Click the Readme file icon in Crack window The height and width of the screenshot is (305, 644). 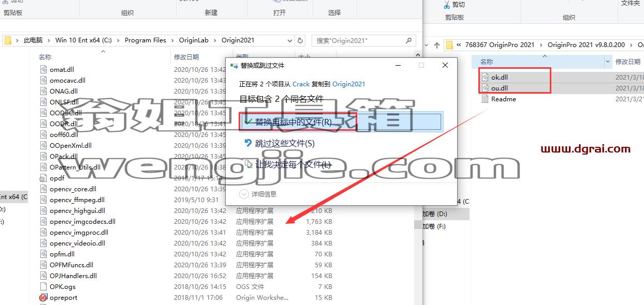485,99
